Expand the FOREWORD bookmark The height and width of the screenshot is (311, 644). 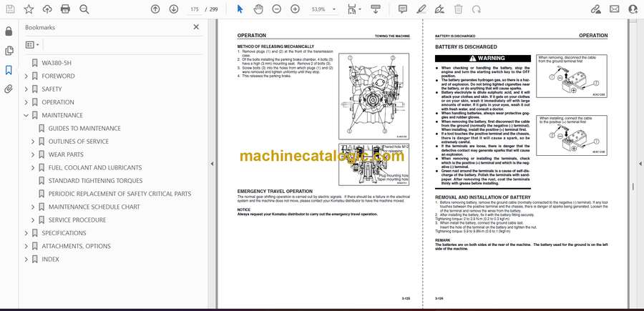(x=26, y=76)
